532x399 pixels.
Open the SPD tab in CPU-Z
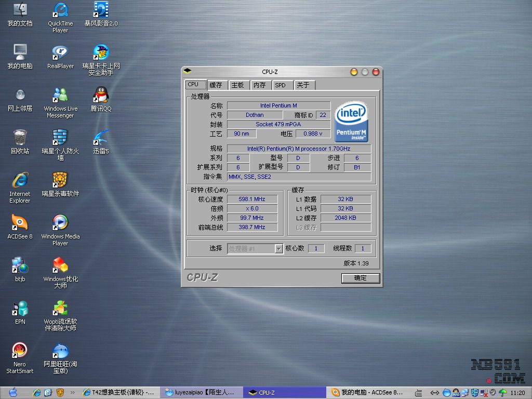click(x=281, y=85)
